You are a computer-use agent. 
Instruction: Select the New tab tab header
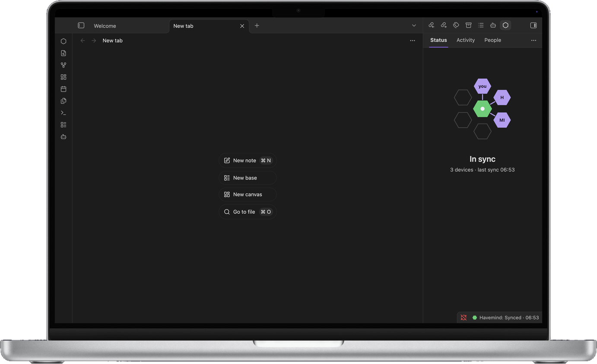click(x=209, y=26)
